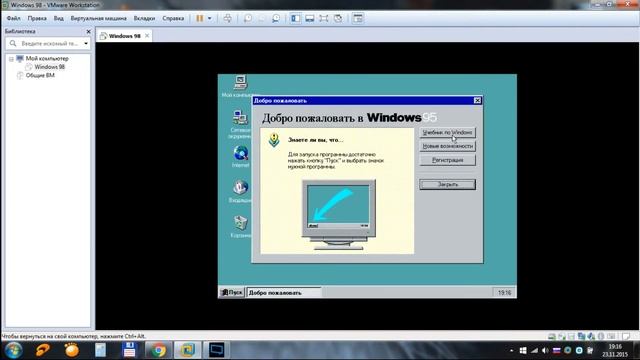Open the volume speaker tray icon
640x360 pixels.
545,351
